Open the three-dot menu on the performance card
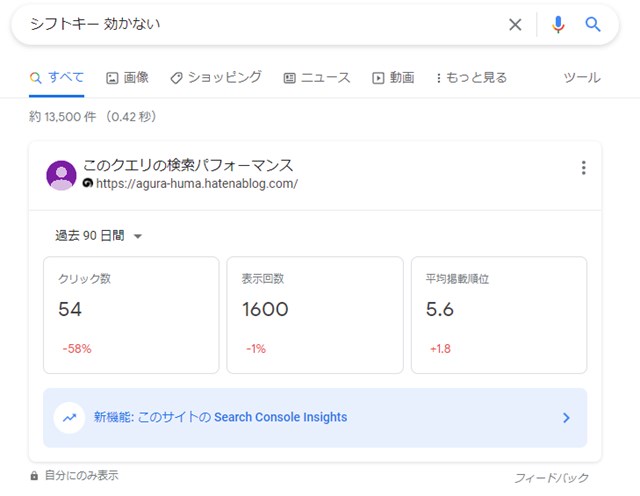 point(584,168)
